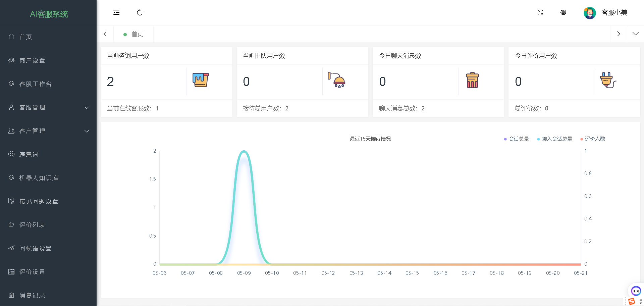Image resolution: width=644 pixels, height=306 pixels.
Task: Click the chart peak at 05-09
Action: pyautogui.click(x=244, y=151)
